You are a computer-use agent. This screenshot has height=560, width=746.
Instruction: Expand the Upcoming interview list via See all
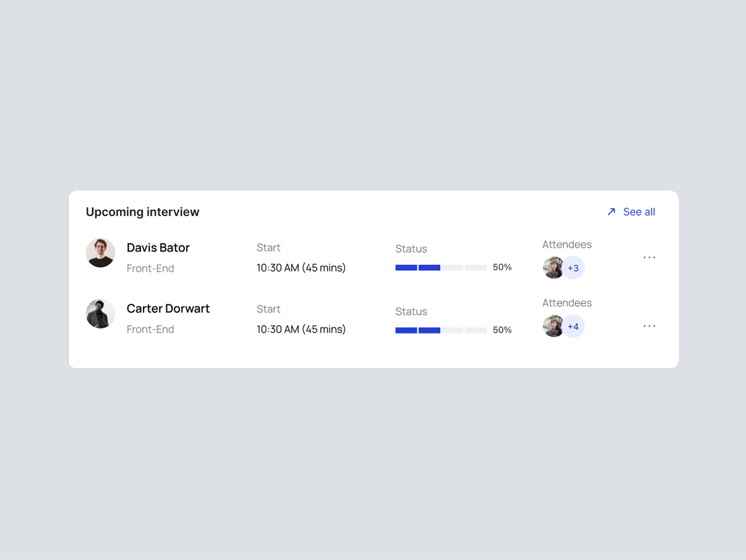tap(639, 212)
